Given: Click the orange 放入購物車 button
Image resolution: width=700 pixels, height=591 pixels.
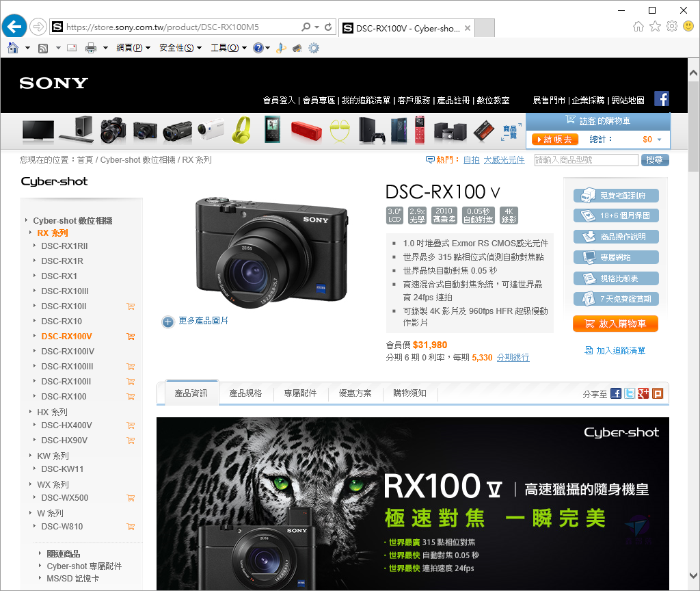Looking at the screenshot, I should point(616,324).
